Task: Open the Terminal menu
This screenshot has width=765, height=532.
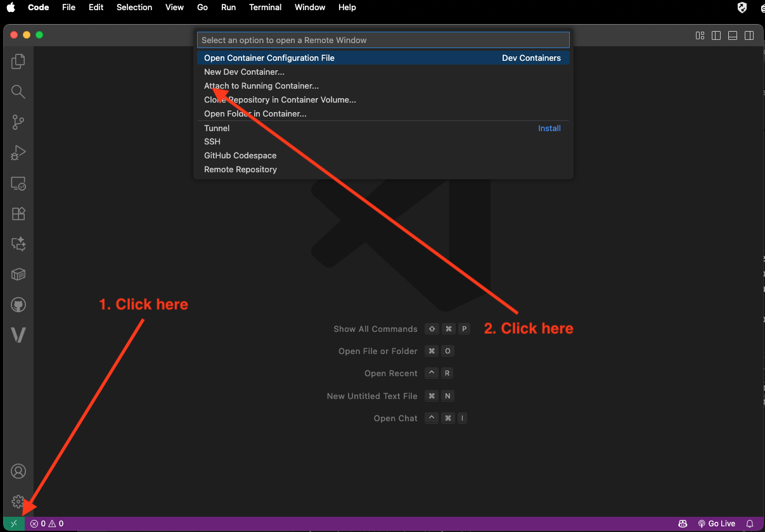Action: 265,7
